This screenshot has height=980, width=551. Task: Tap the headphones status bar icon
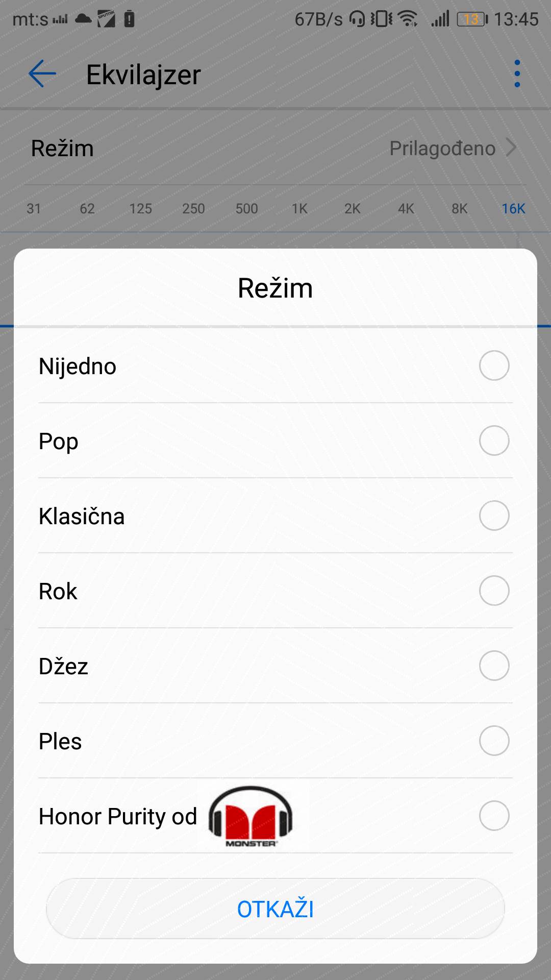pos(357,19)
